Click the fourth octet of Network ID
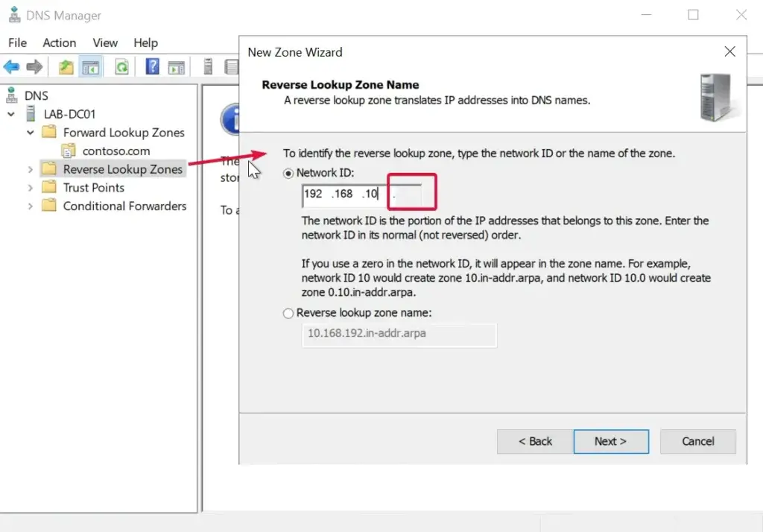The height and width of the screenshot is (532, 763). coord(406,194)
